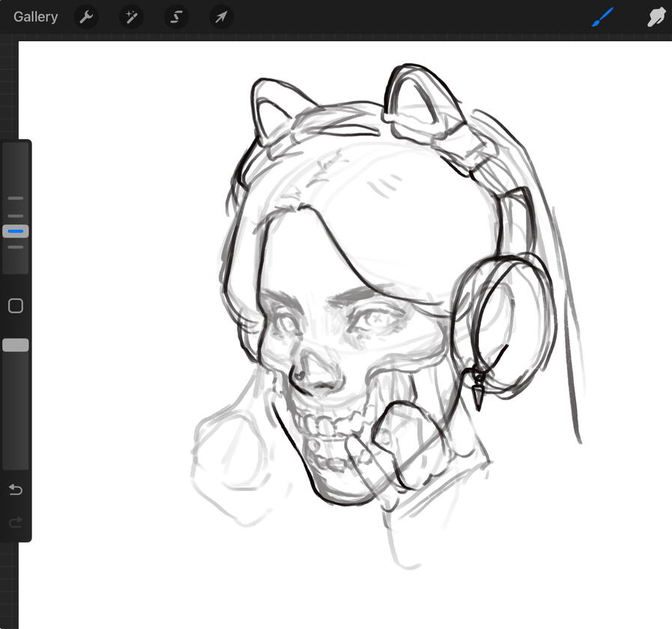This screenshot has width=672, height=629.
Task: Tap the light gray opacity slider thumb
Action: tap(15, 344)
